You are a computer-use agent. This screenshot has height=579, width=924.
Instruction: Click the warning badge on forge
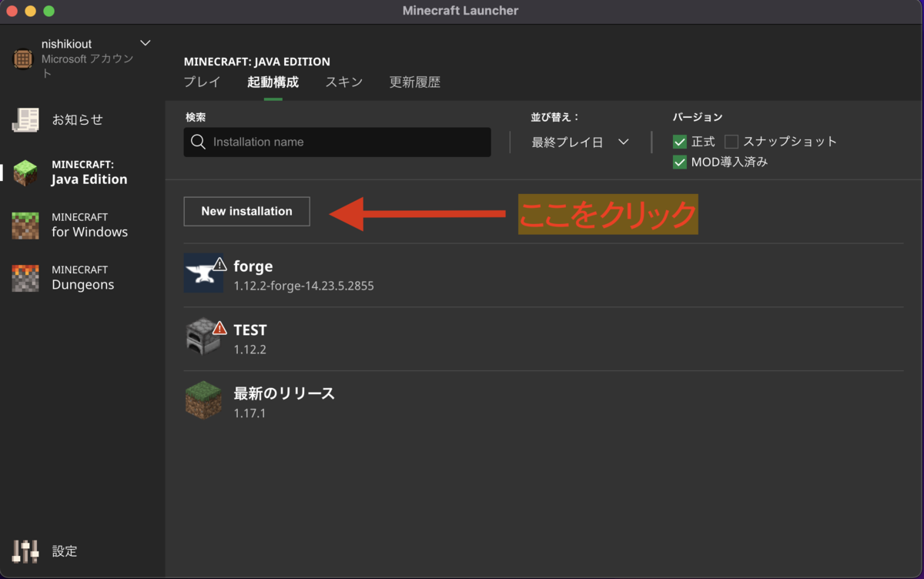219,265
